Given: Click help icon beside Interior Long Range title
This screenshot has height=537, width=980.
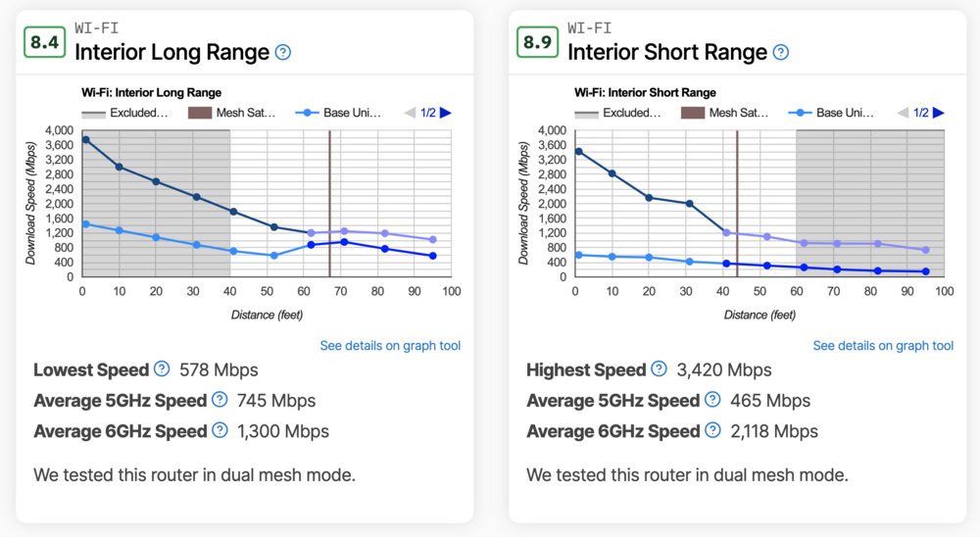Looking at the screenshot, I should (283, 52).
